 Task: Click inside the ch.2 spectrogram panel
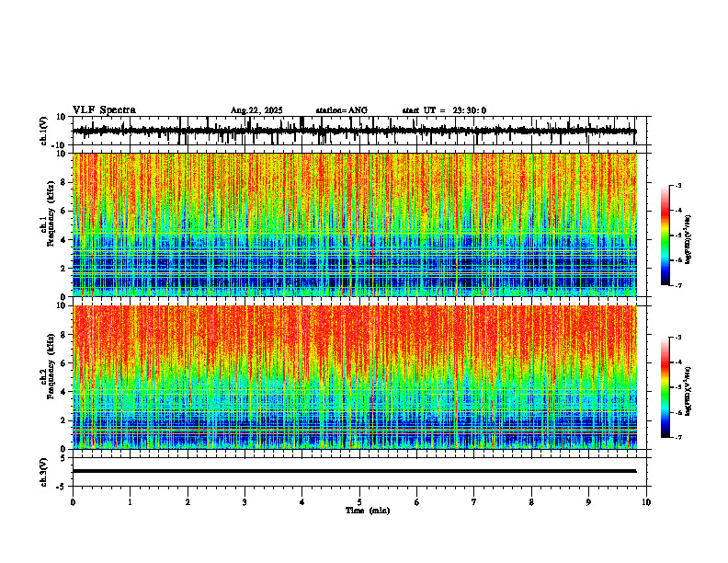354,377
